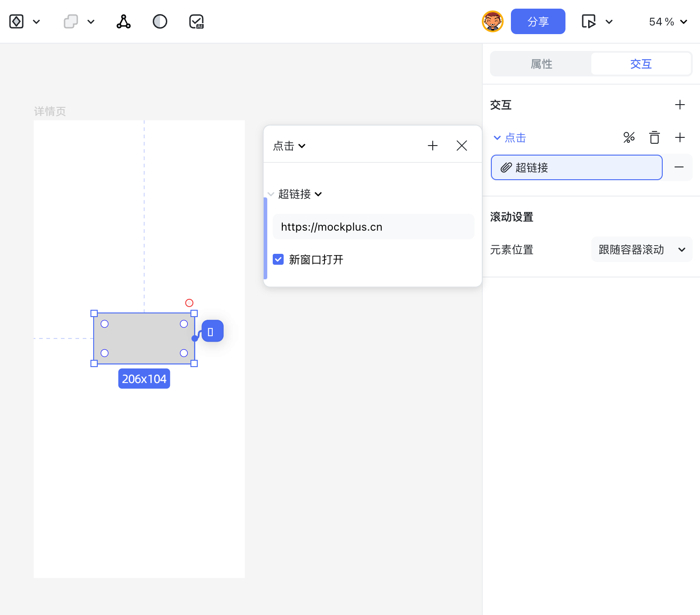Click the 元素位置 label
Viewport: 700px width, 615px height.
pos(512,250)
